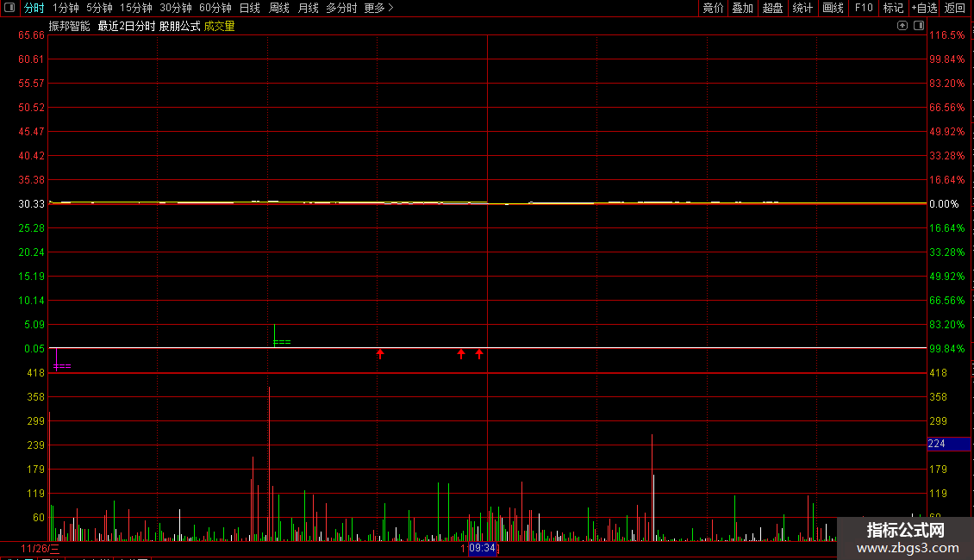Open the 周线 weekly chart
The width and height of the screenshot is (974, 560).
click(x=279, y=8)
